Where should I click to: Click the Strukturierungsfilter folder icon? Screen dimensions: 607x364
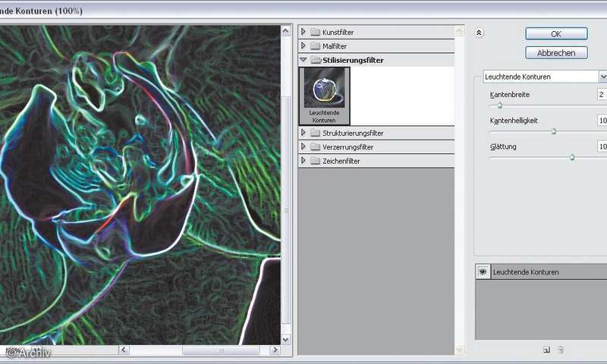point(315,133)
